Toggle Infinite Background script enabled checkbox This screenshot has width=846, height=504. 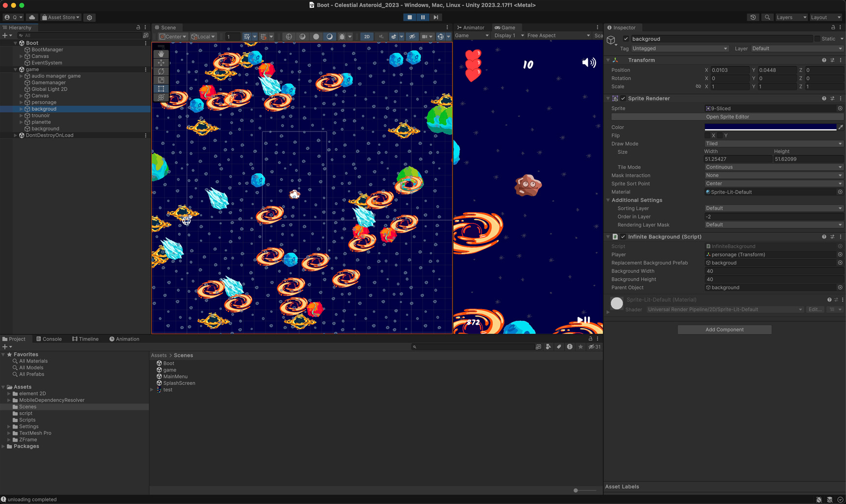(623, 237)
